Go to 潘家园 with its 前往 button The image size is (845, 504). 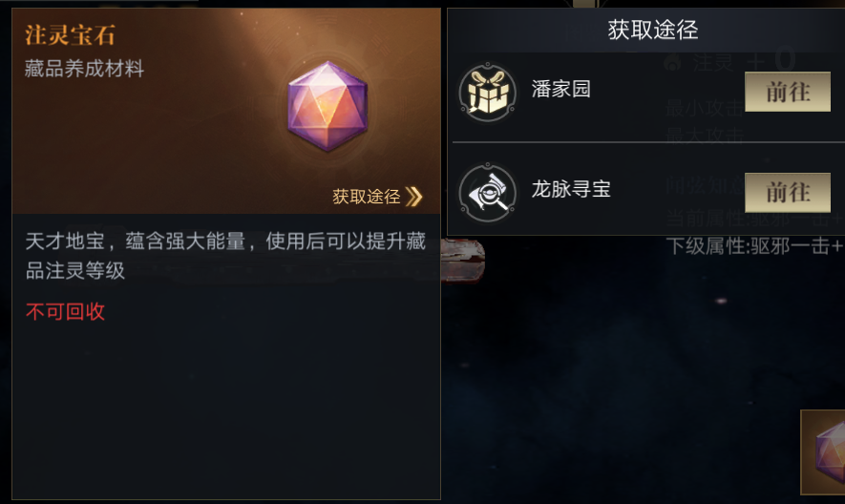[x=788, y=93]
